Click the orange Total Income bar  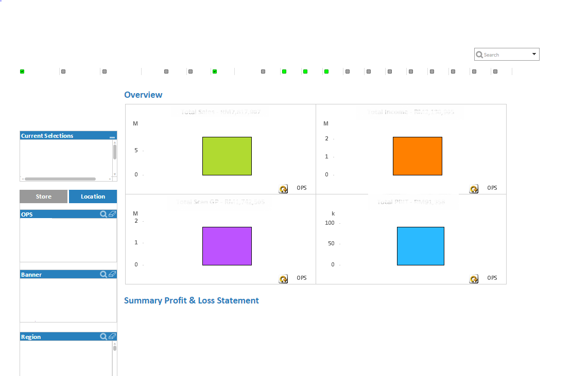pyautogui.click(x=417, y=156)
